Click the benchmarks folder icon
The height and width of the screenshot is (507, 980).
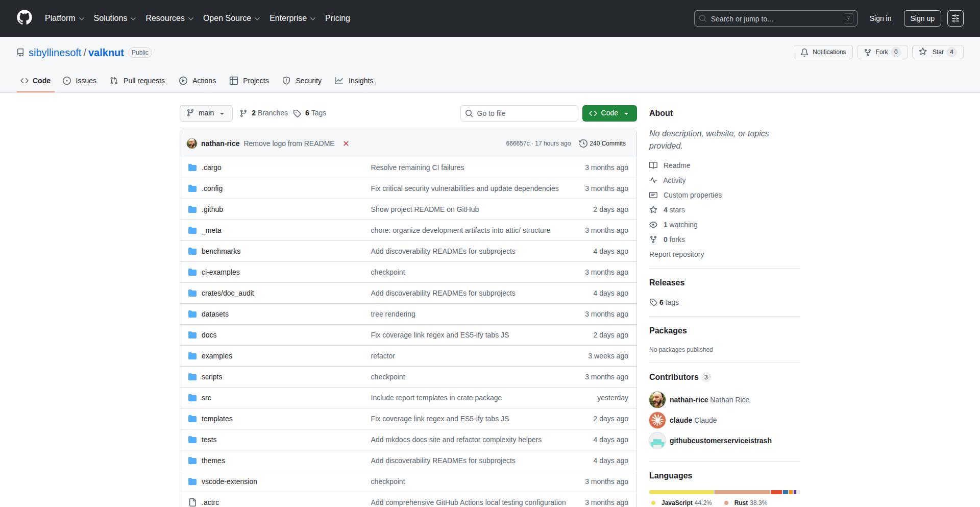tap(192, 251)
